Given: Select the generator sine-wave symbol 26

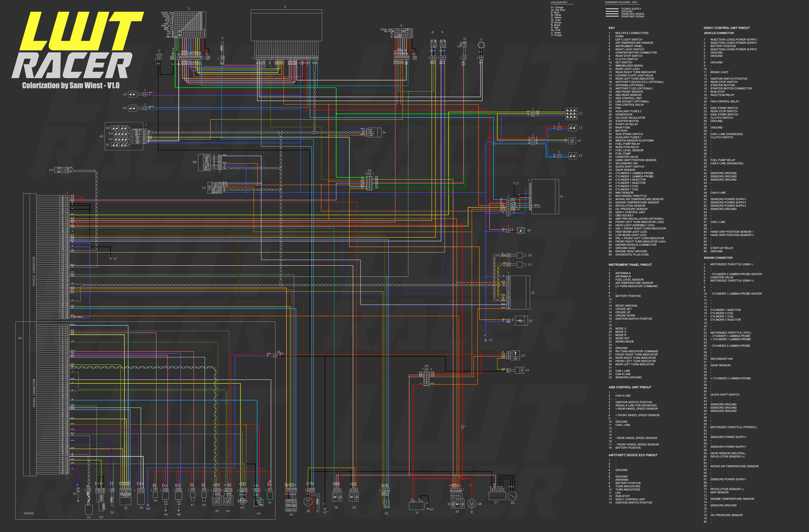Looking at the screenshot, I should tap(512, 496).
